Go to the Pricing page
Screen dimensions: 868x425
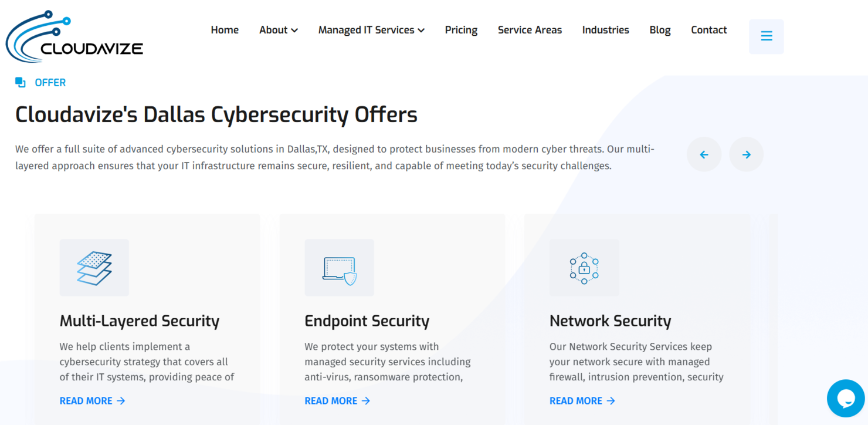(461, 29)
